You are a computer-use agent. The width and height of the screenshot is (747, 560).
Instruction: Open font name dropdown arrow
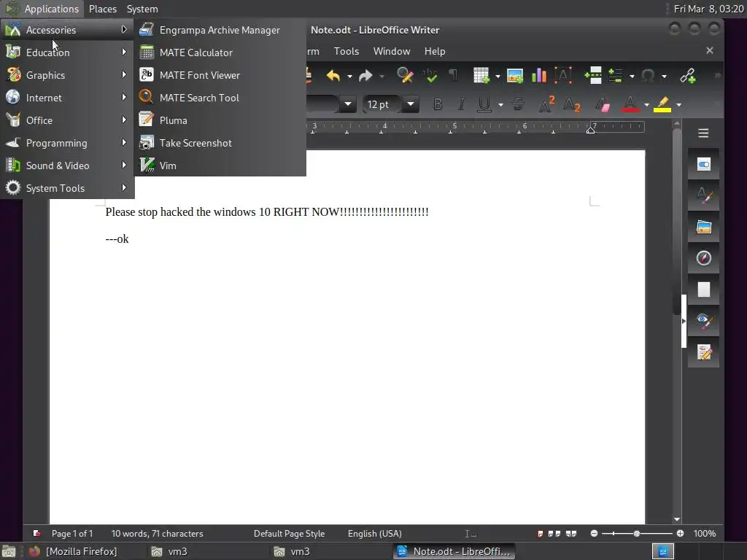348,104
